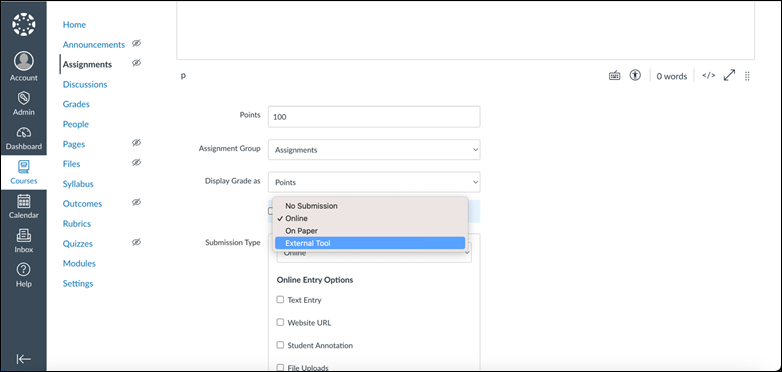782x372 pixels.
Task: Click the Points input field
Action: 374,117
